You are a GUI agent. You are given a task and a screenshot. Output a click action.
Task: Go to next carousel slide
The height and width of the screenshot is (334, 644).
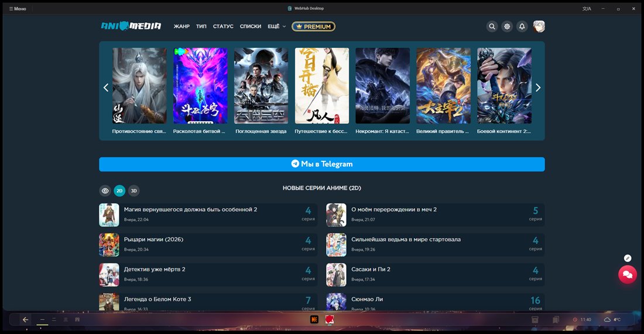point(538,87)
